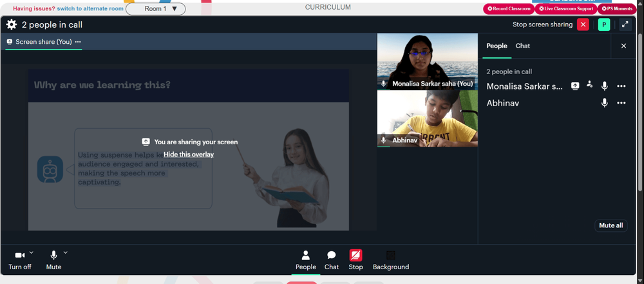Mute Monalisa Sarkar's microphone in People list
This screenshot has width=644, height=284.
point(604,86)
